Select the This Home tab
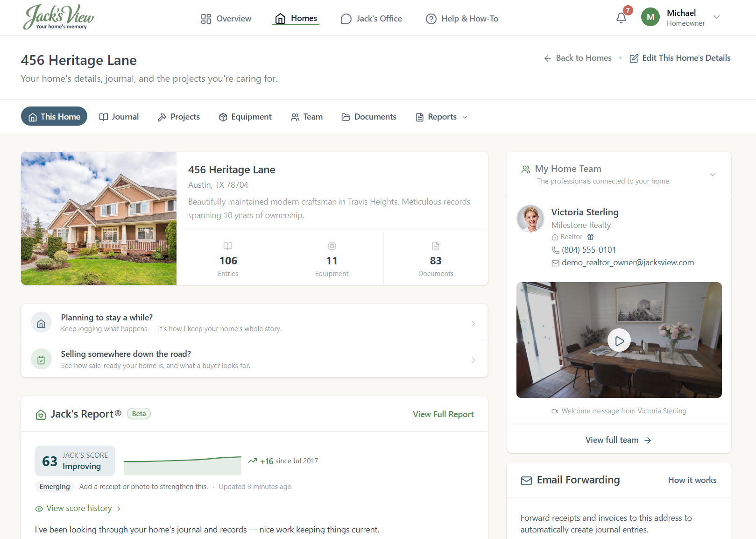Image resolution: width=756 pixels, height=539 pixels. [x=54, y=116]
